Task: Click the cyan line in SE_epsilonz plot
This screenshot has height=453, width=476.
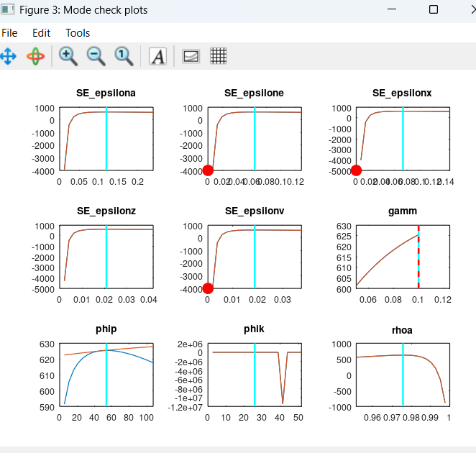Action: coord(106,259)
